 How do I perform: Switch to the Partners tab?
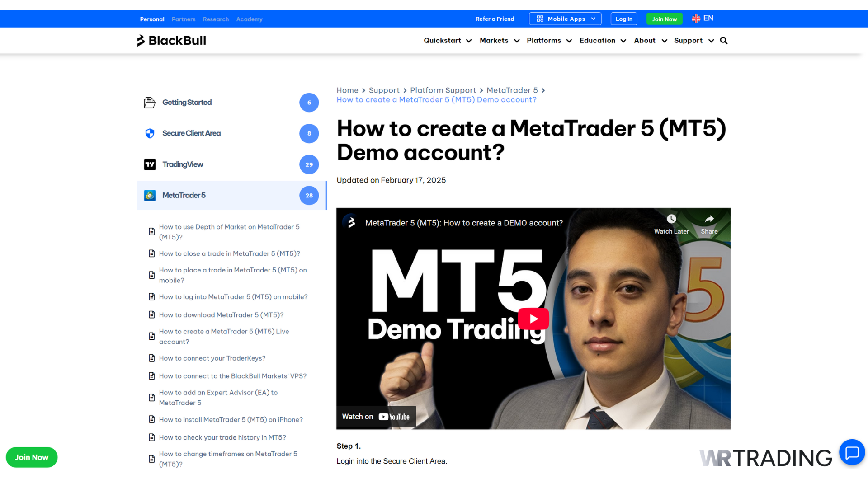coord(184,19)
